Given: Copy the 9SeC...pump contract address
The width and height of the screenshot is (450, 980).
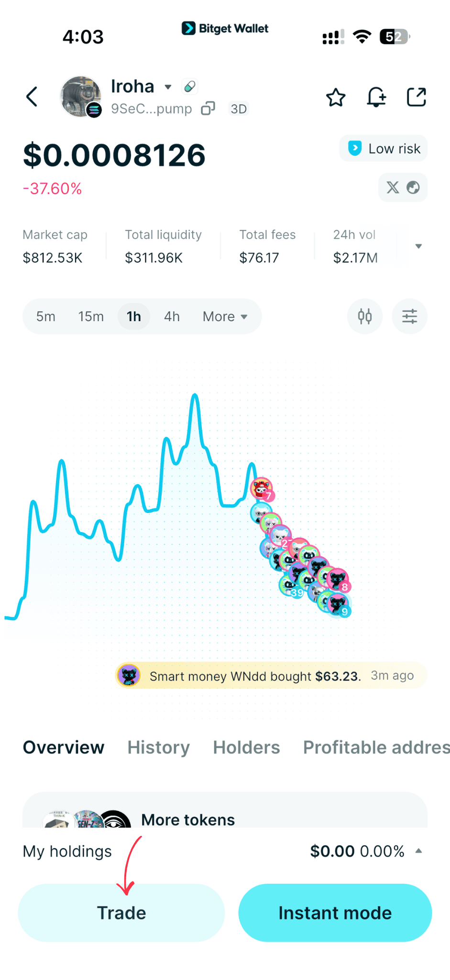Looking at the screenshot, I should click(208, 109).
